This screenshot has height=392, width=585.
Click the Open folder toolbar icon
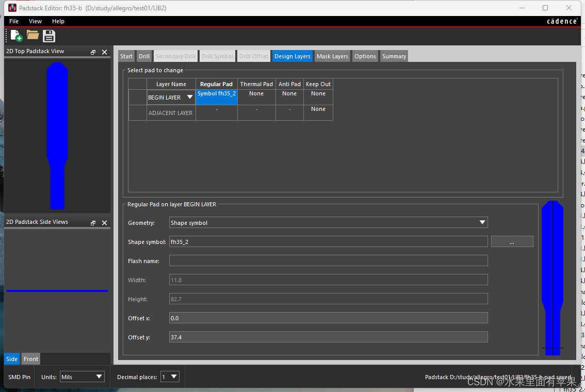pyautogui.click(x=32, y=35)
